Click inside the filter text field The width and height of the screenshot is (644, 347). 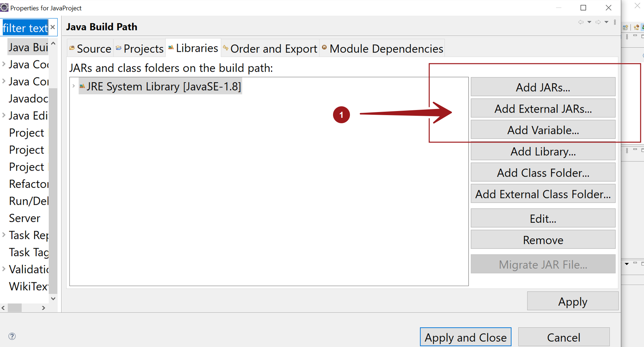click(25, 28)
